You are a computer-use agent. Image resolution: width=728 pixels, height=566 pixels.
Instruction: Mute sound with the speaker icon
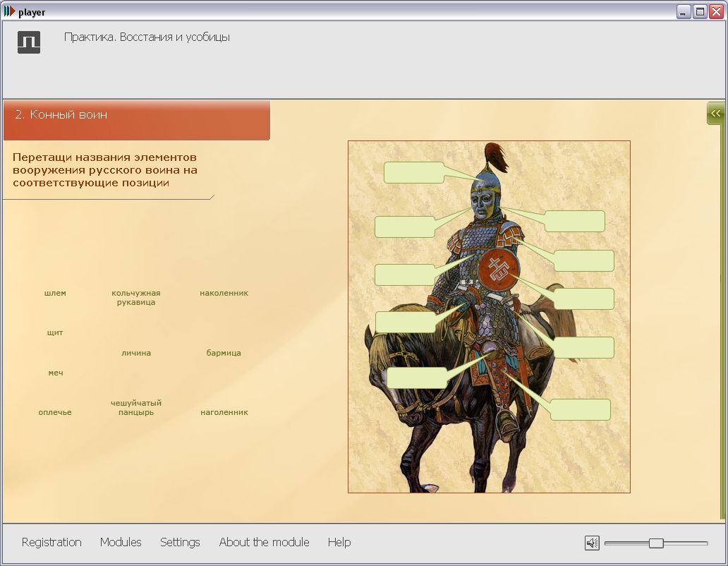pos(592,543)
